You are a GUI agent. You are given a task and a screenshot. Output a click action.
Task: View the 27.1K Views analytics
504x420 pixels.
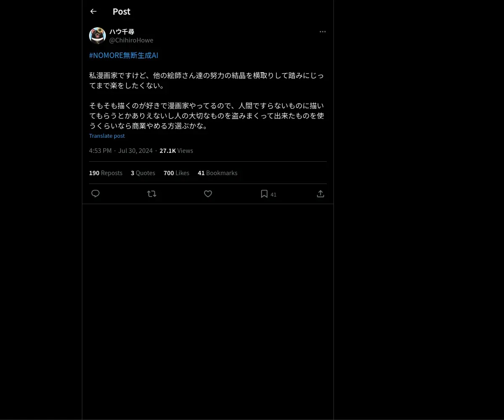click(176, 150)
